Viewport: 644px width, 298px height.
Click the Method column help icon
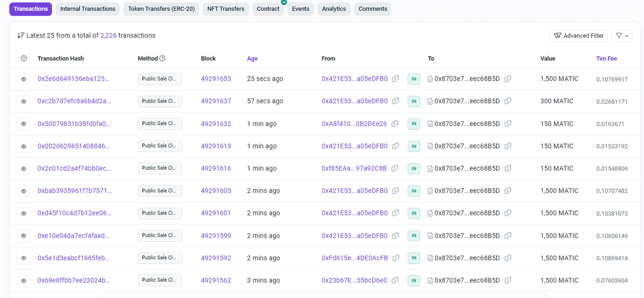[163, 58]
